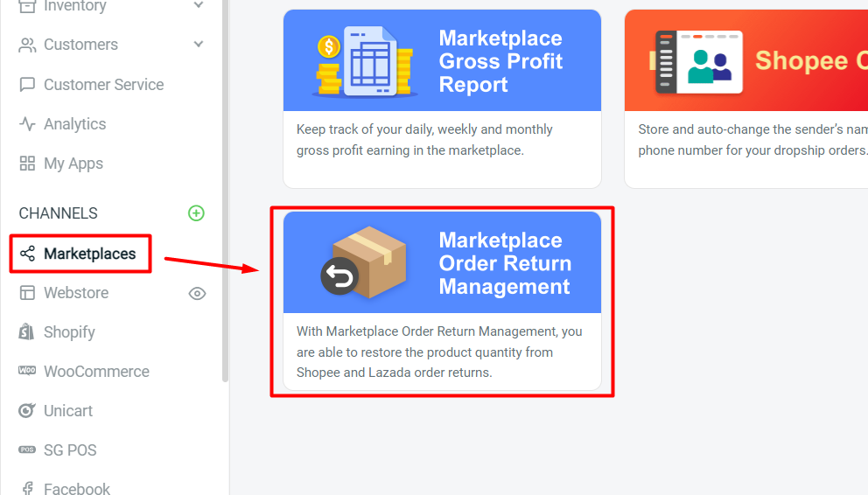This screenshot has width=868, height=495.
Task: Click the CHANNELS section heading
Action: (58, 213)
